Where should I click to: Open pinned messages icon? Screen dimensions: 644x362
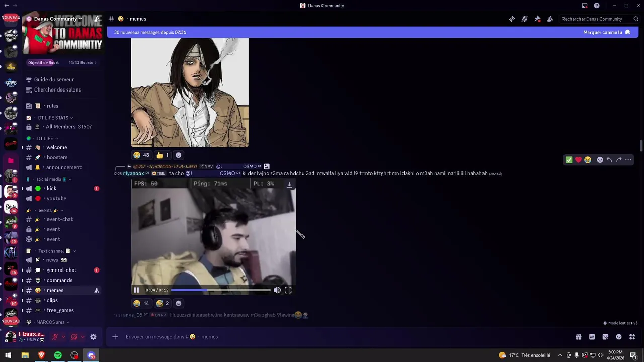537,19
